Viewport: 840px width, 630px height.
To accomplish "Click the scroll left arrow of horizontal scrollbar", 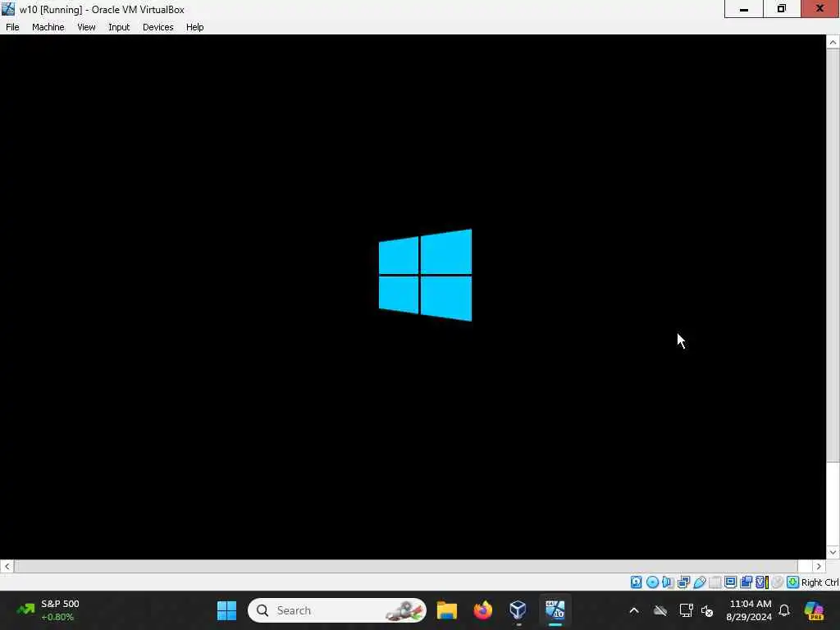I will [x=7, y=566].
